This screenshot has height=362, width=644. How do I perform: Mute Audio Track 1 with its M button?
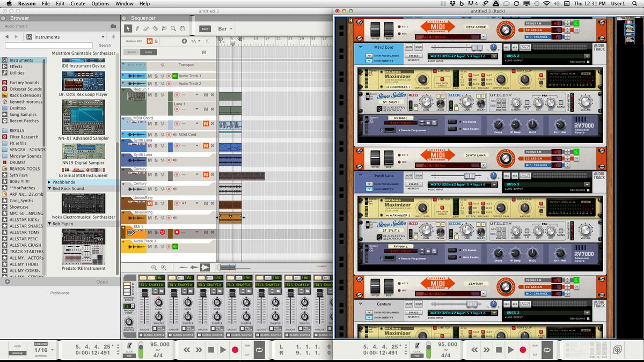point(150,76)
